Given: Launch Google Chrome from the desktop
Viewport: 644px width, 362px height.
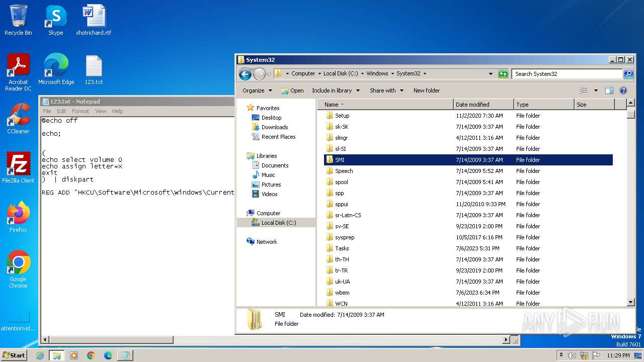Looking at the screenshot, I should point(18,269).
